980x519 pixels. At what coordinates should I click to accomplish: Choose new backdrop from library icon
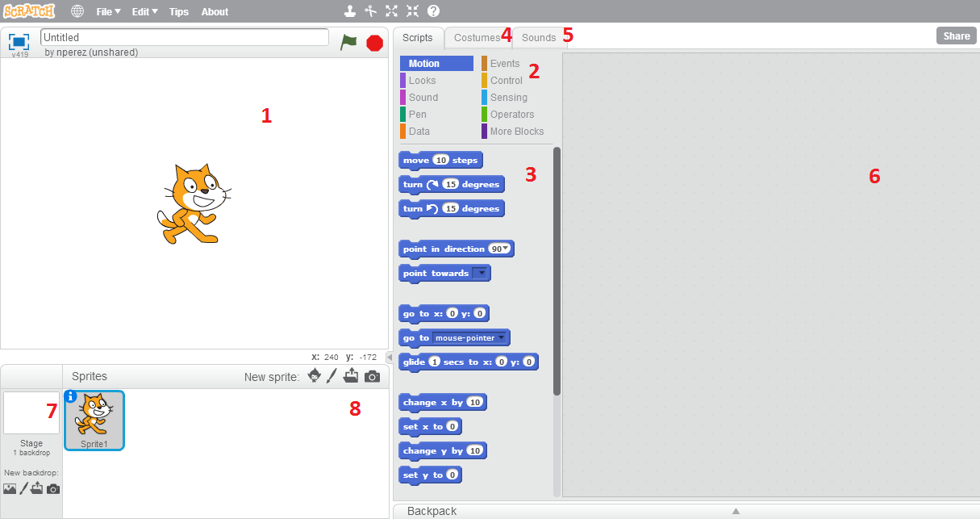pos(10,488)
